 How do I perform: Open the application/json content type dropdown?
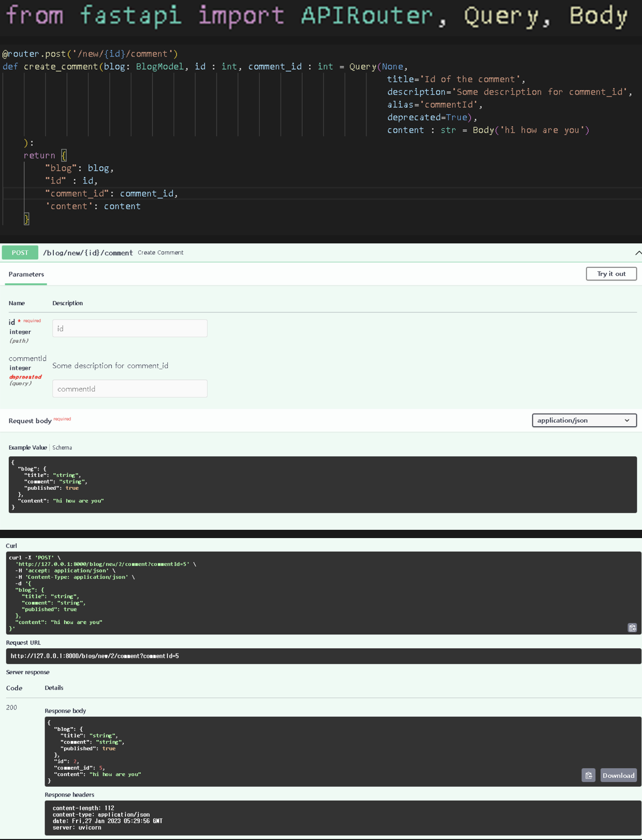(584, 421)
